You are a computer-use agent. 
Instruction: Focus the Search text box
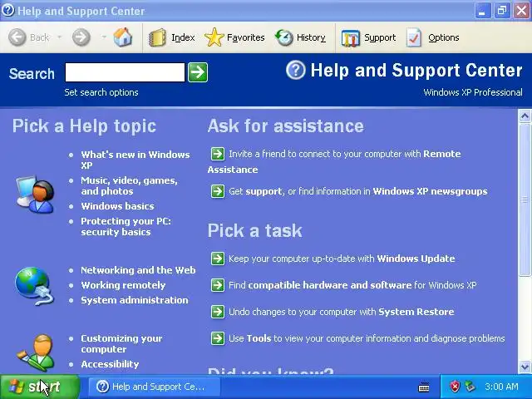125,72
